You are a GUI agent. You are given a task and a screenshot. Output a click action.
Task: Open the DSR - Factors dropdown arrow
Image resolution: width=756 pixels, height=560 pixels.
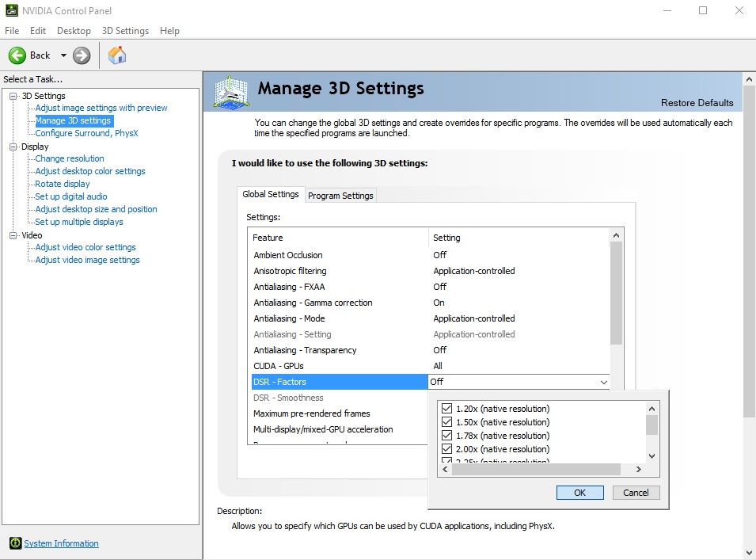pyautogui.click(x=604, y=382)
